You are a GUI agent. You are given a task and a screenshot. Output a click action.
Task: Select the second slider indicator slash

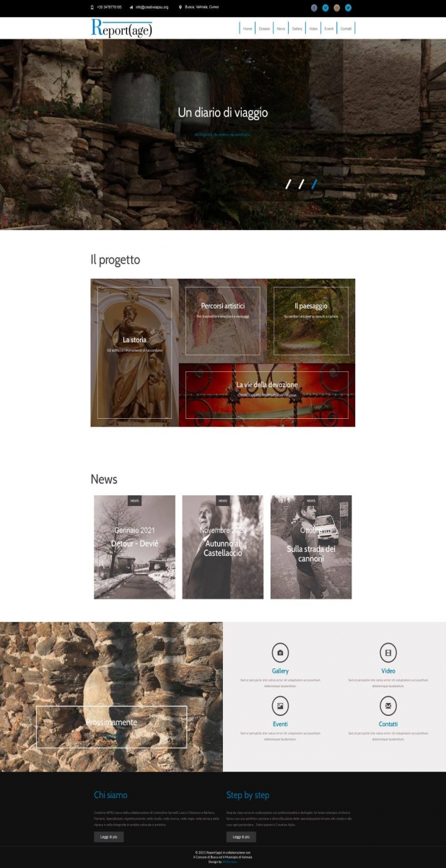[301, 184]
